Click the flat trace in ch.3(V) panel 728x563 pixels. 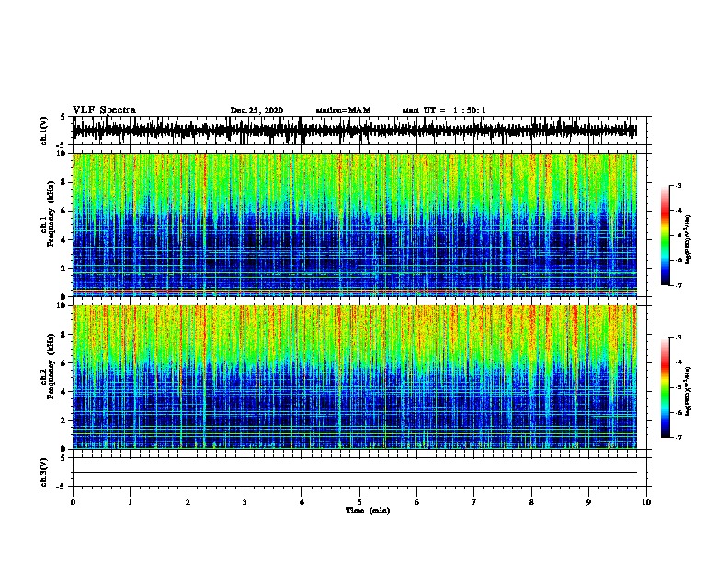(355, 473)
